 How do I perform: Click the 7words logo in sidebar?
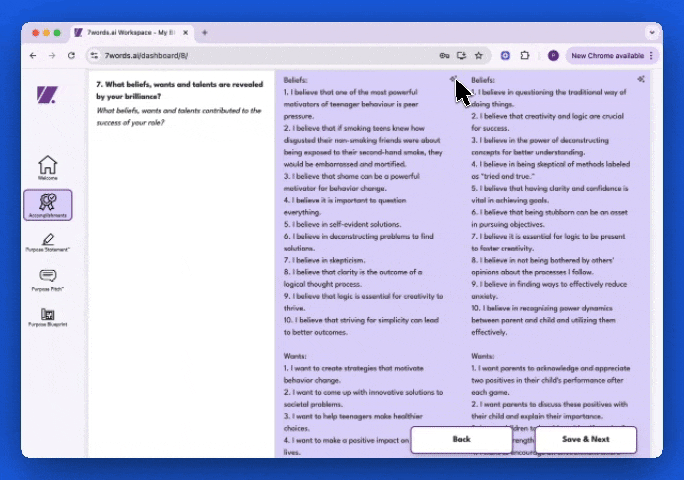pos(47,95)
